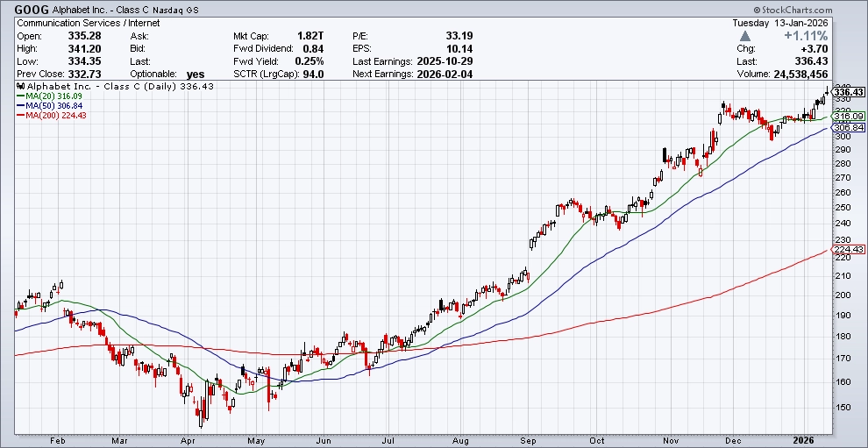Click the gray up-triangle change indicator
Viewport: 868px width, 448px height.
(745, 36)
